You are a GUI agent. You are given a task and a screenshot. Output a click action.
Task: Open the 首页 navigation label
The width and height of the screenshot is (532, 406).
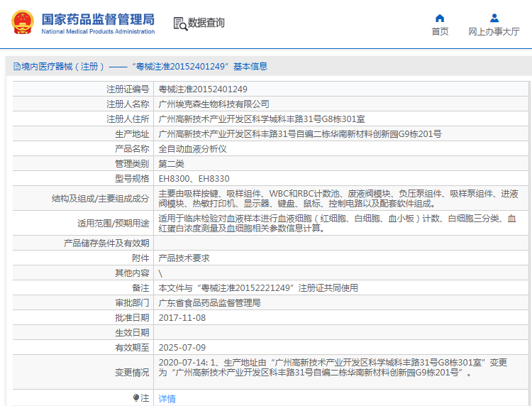pos(440,32)
